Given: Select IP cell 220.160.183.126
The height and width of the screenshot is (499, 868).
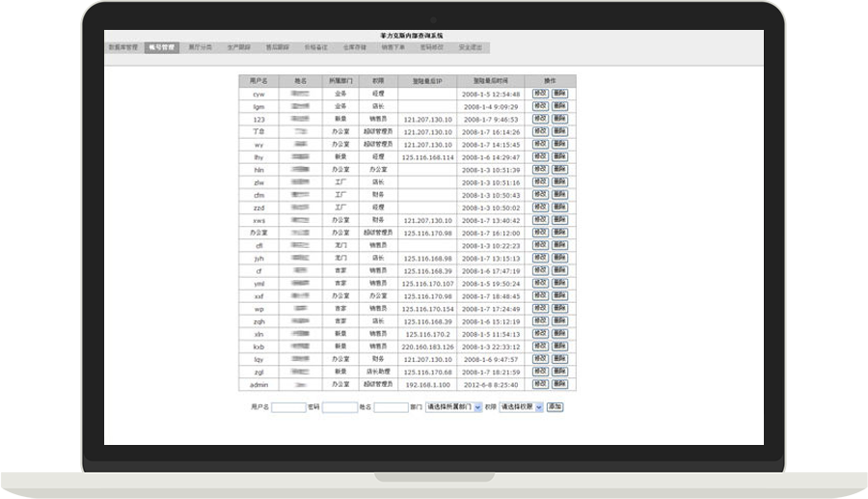Looking at the screenshot, I should (427, 347).
